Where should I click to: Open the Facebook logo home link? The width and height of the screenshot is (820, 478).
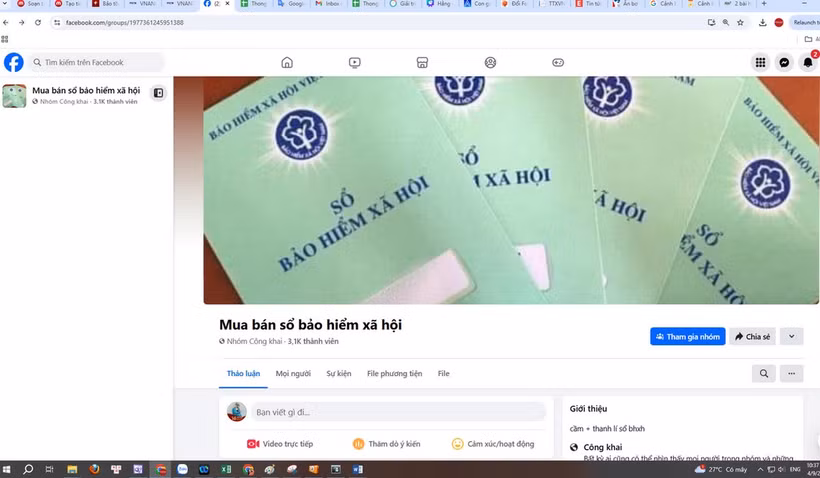(14, 62)
